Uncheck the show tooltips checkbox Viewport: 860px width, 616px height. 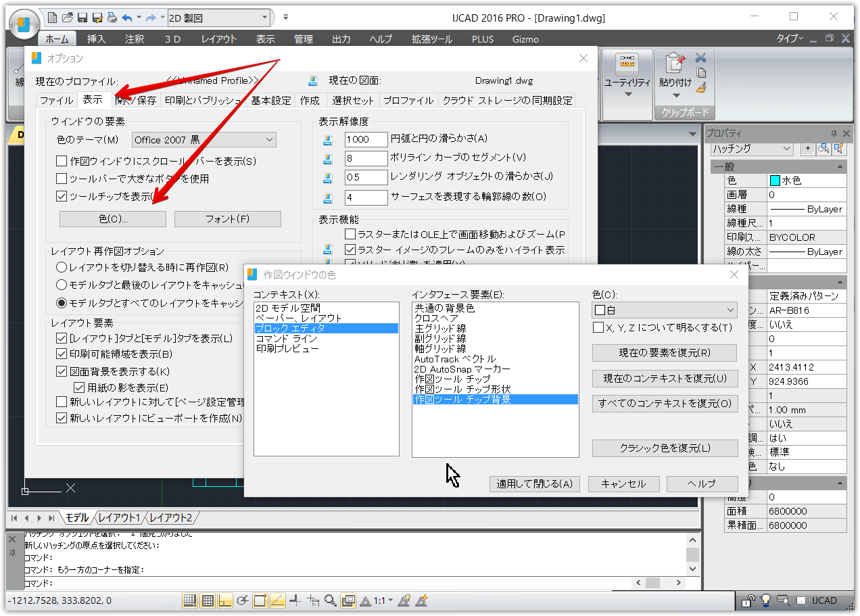coord(62,197)
